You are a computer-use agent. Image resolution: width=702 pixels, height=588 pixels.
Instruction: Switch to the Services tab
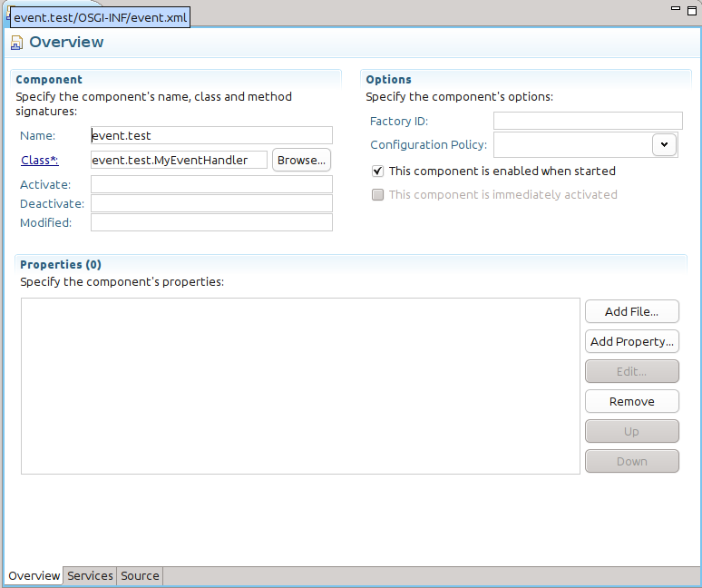pyautogui.click(x=91, y=575)
